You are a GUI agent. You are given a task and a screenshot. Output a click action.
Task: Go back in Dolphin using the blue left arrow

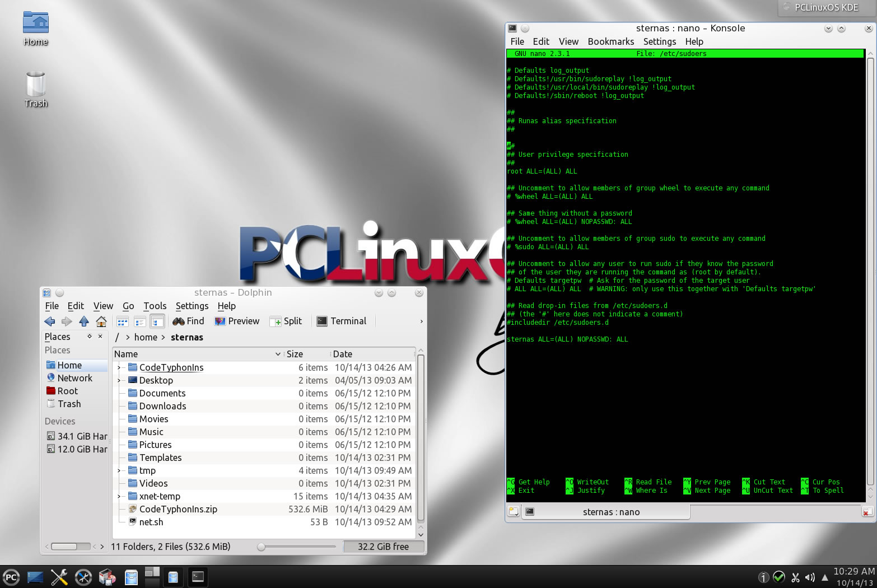click(x=50, y=321)
